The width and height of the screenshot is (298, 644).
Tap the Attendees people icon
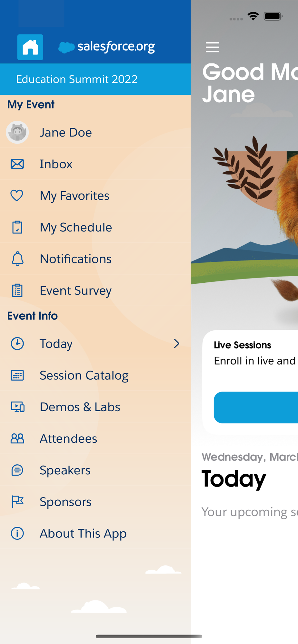tap(17, 438)
